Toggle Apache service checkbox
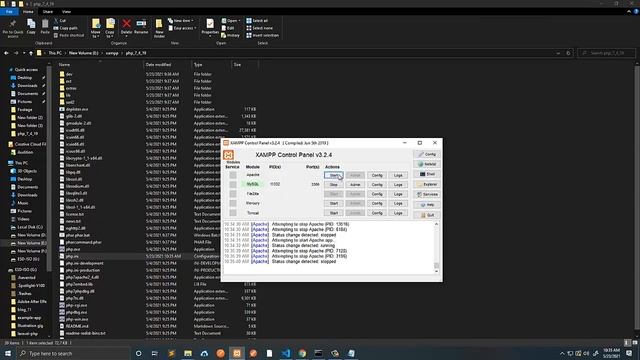The image size is (640, 360). coord(233,175)
